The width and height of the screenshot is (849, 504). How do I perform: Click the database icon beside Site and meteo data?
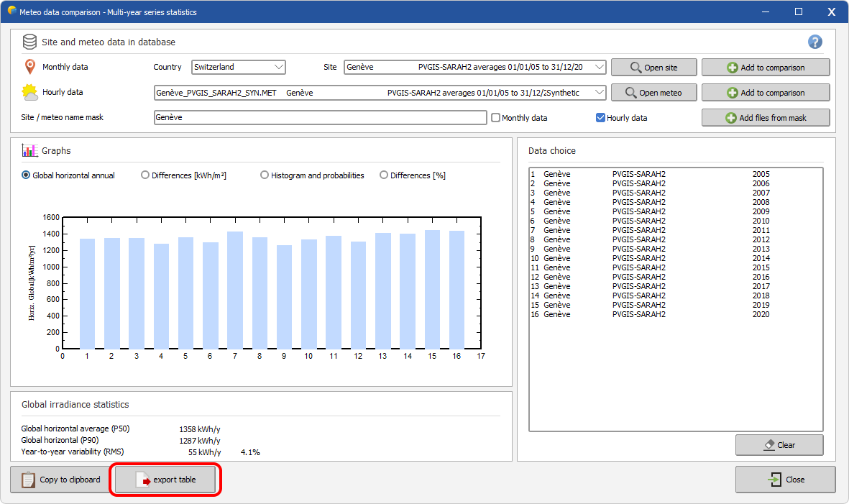click(x=29, y=42)
